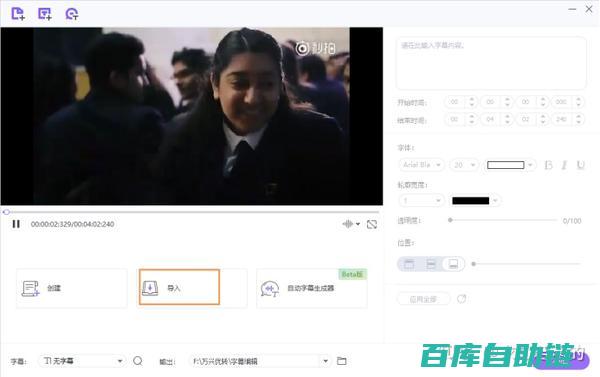Pause the video playback

[16, 224]
